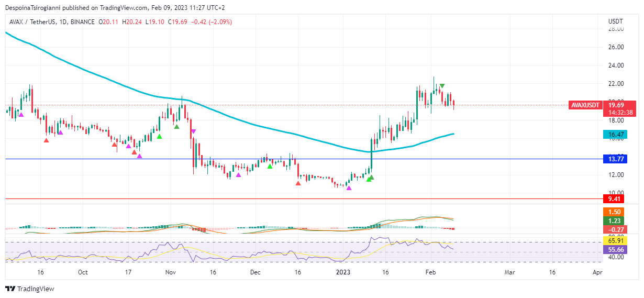Click the pink down-triangle marker after November peak
The height and width of the screenshot is (298, 644).
(193, 131)
